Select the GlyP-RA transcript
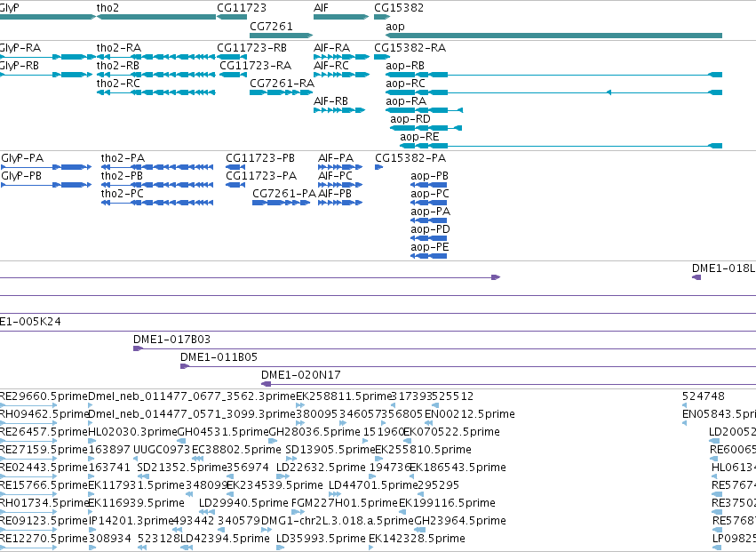The image size is (756, 552). pos(46,57)
